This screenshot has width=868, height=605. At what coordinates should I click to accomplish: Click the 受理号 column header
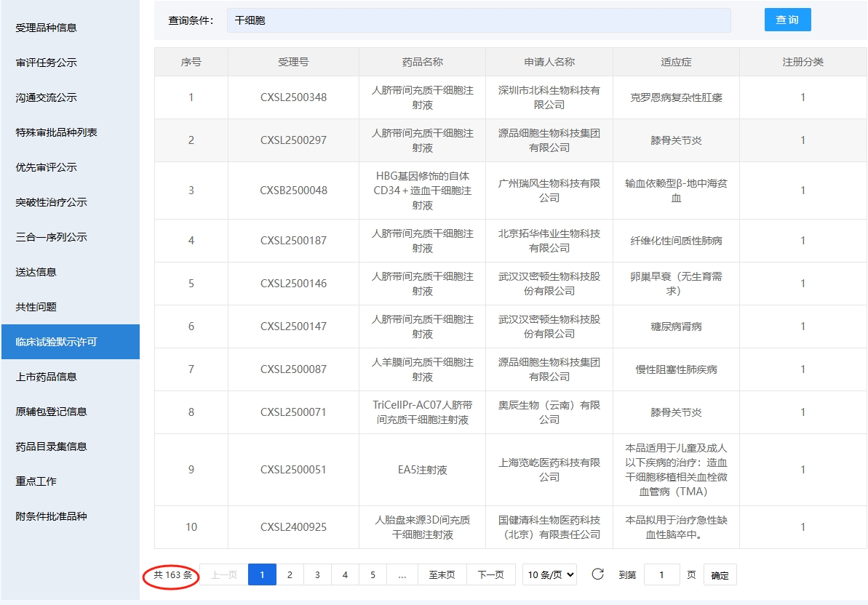click(x=293, y=62)
